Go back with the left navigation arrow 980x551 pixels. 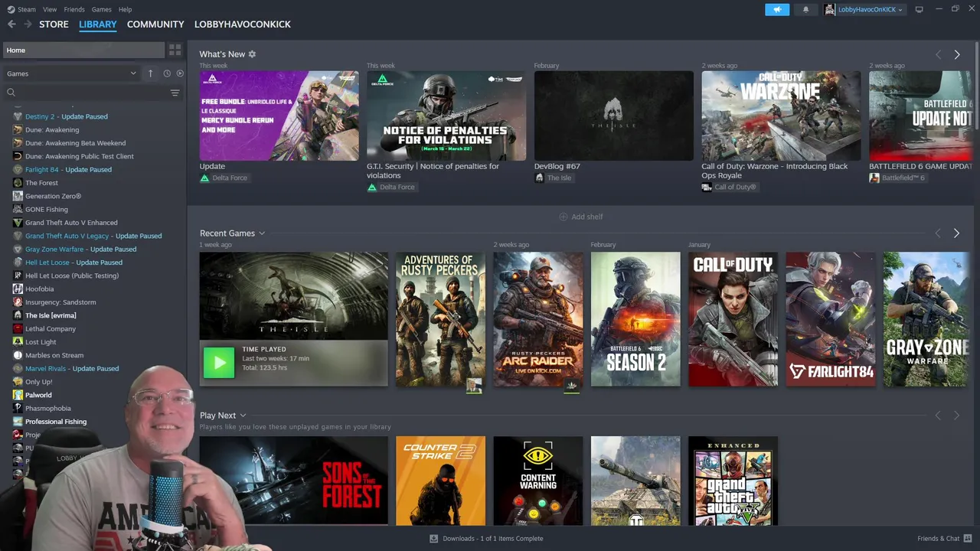11,24
